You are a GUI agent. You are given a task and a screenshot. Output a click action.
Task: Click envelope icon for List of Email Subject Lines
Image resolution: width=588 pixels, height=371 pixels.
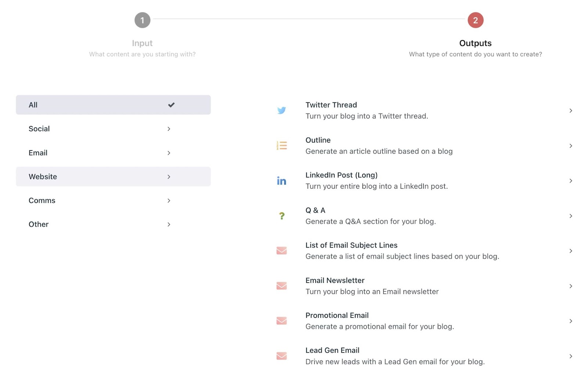coord(282,251)
